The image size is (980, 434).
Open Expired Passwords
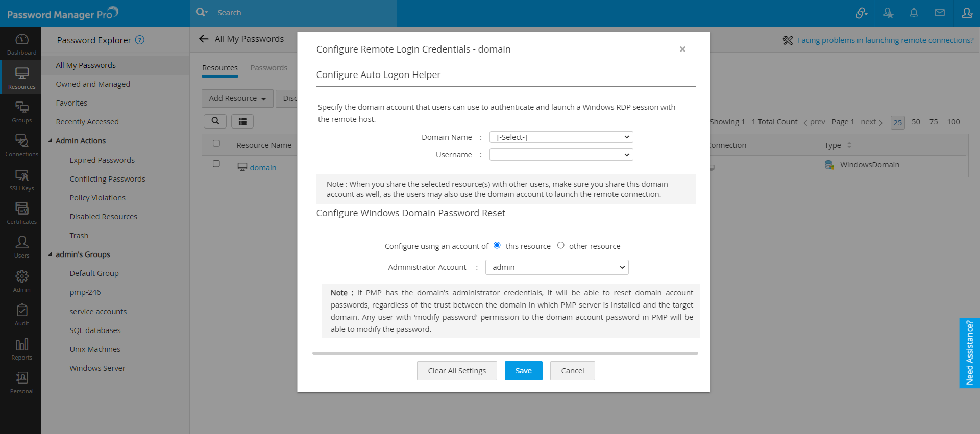coord(102,160)
